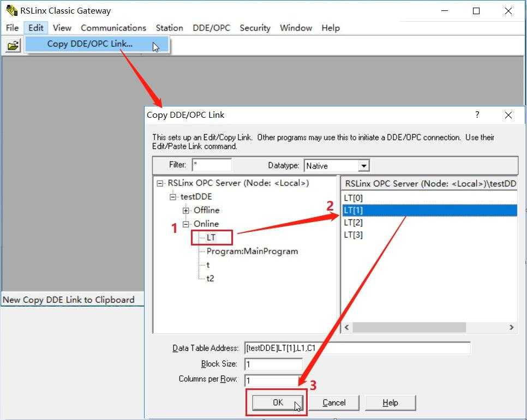
Task: Open the View menu
Action: (x=62, y=28)
